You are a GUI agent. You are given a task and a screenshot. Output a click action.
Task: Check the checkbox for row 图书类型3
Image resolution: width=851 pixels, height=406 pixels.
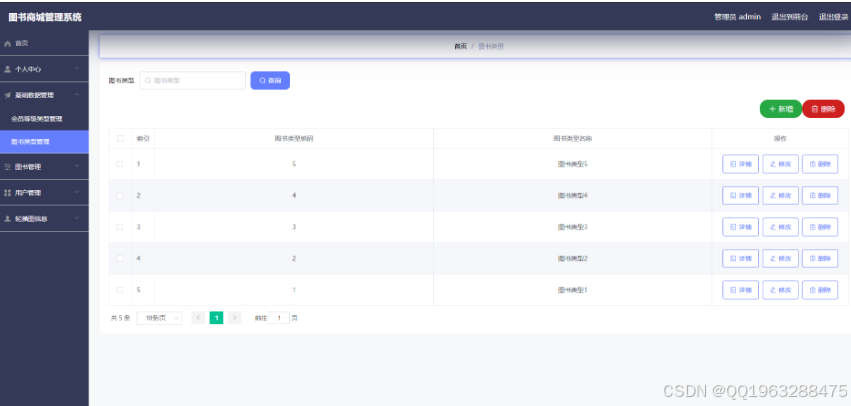[x=120, y=227]
